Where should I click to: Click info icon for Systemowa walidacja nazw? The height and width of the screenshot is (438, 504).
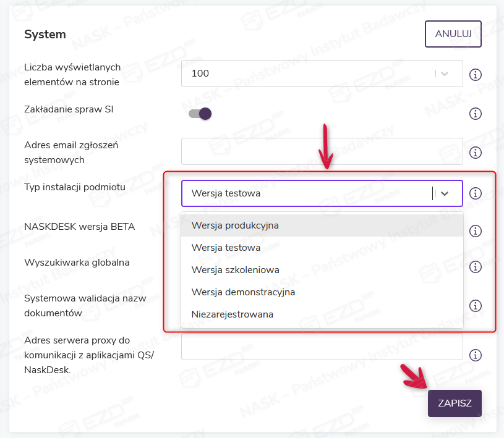point(476,306)
